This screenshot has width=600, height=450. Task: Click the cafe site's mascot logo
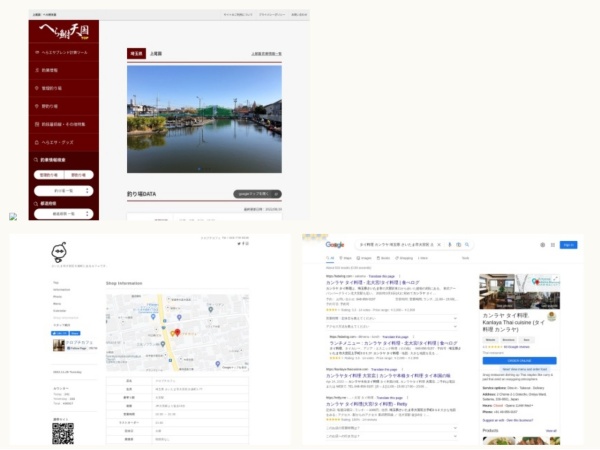(59, 252)
